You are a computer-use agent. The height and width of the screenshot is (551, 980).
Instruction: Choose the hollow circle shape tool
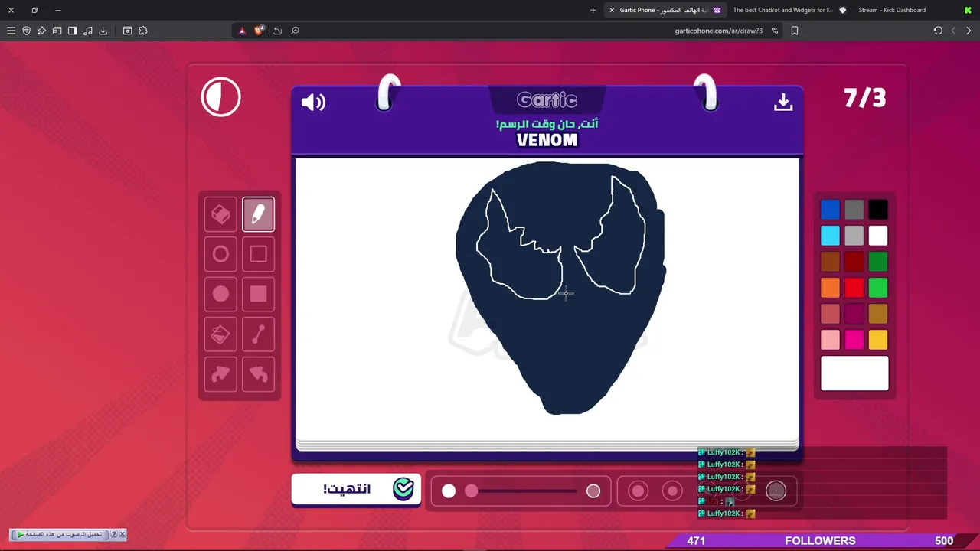click(x=220, y=254)
